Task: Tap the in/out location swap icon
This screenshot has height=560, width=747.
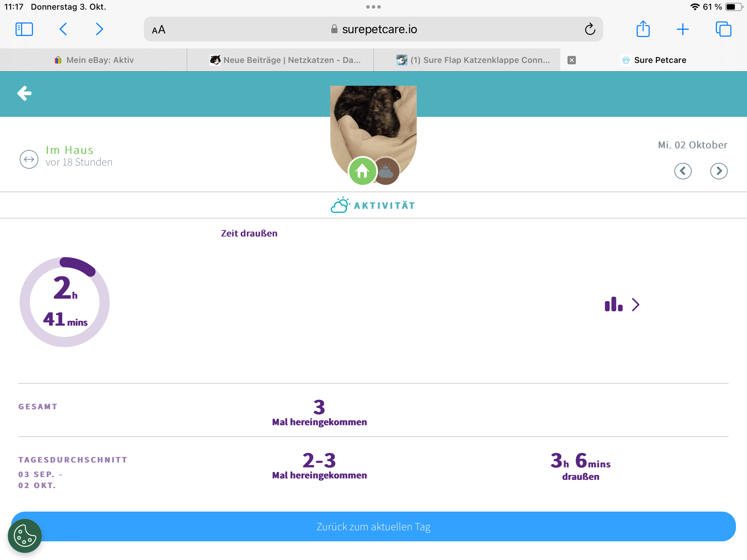Action: pos(29,159)
